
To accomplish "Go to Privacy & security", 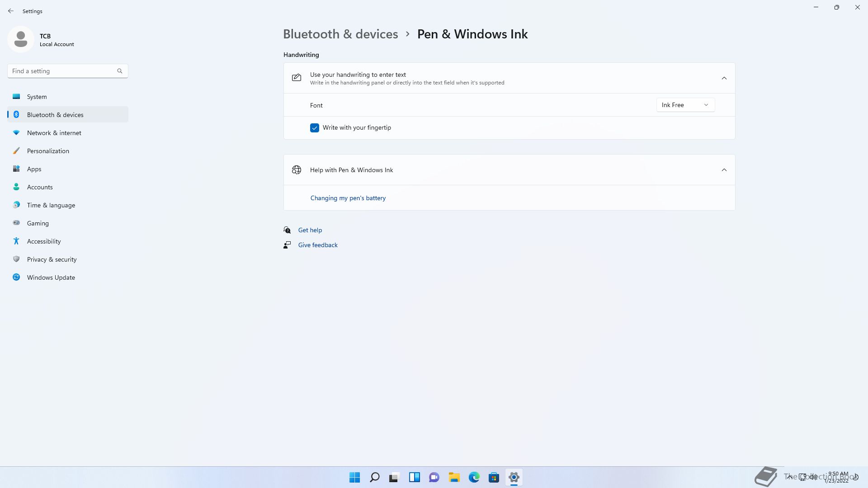I will point(68,259).
